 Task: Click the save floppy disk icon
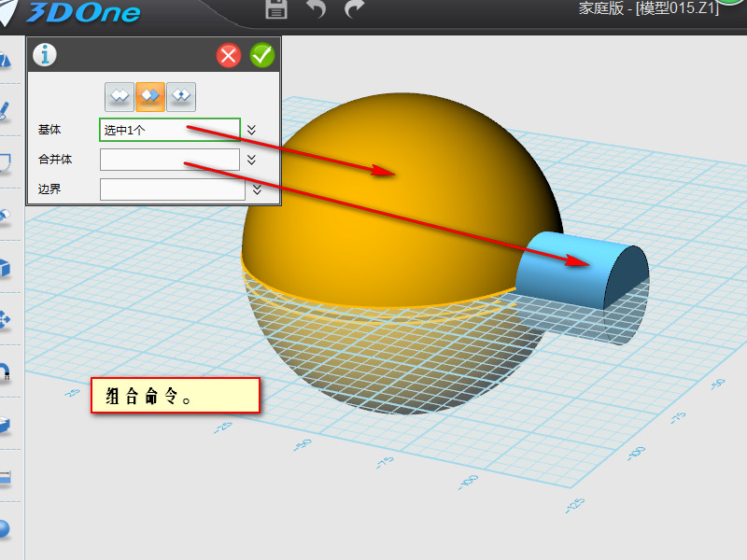point(276,9)
